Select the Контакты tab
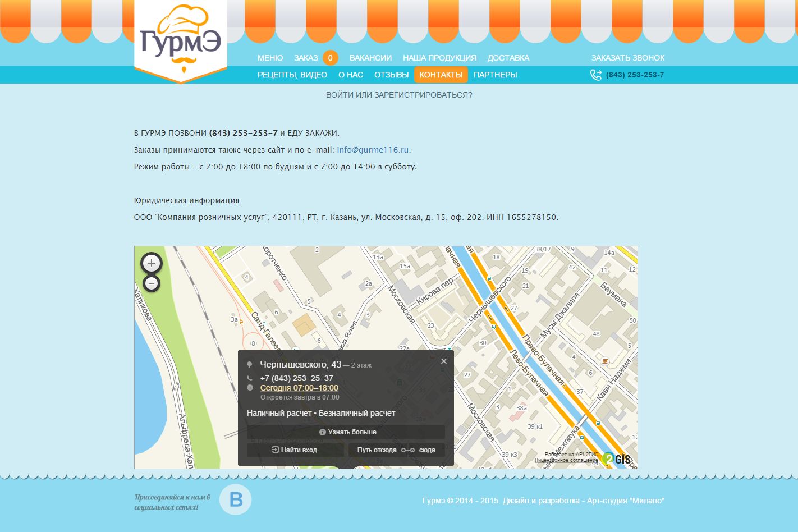Screen dimensions: 798x532 click(x=441, y=75)
